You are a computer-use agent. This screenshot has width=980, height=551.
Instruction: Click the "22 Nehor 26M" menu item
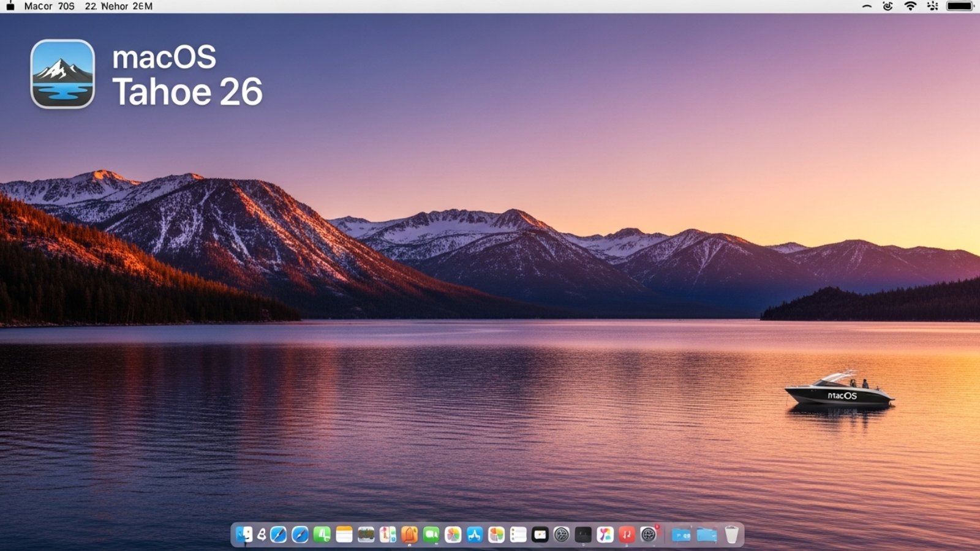click(x=119, y=6)
